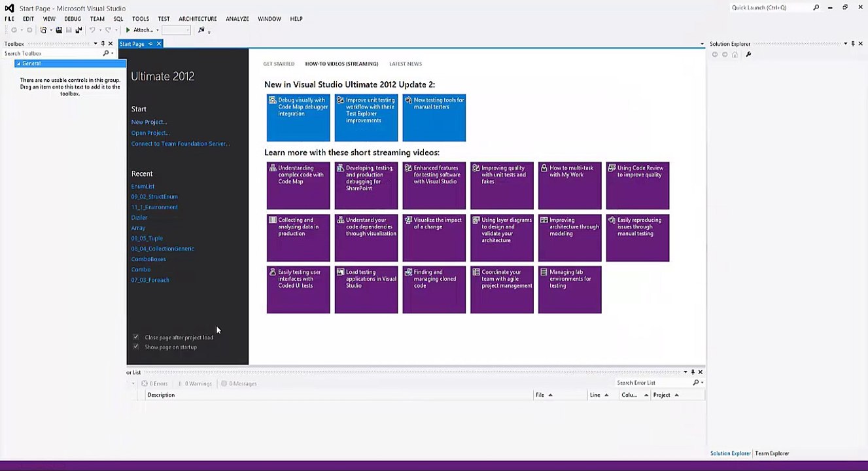The height and width of the screenshot is (471, 868).
Task: Open the Toolbox window options dropdown arrow
Action: (95, 44)
